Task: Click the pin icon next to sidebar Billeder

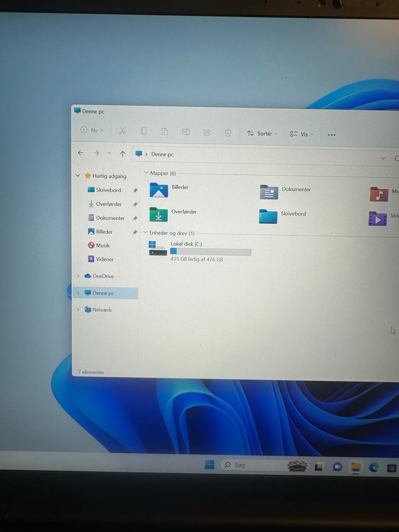Action: [x=135, y=232]
